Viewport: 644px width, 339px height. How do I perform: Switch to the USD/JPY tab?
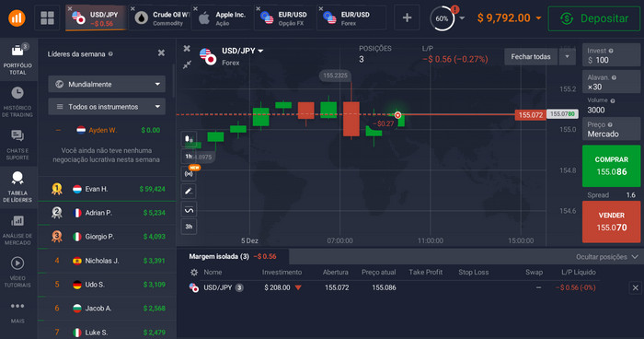tap(96, 18)
